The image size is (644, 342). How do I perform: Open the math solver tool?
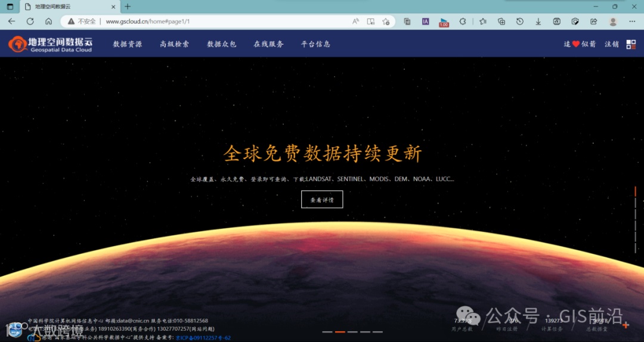click(x=556, y=21)
